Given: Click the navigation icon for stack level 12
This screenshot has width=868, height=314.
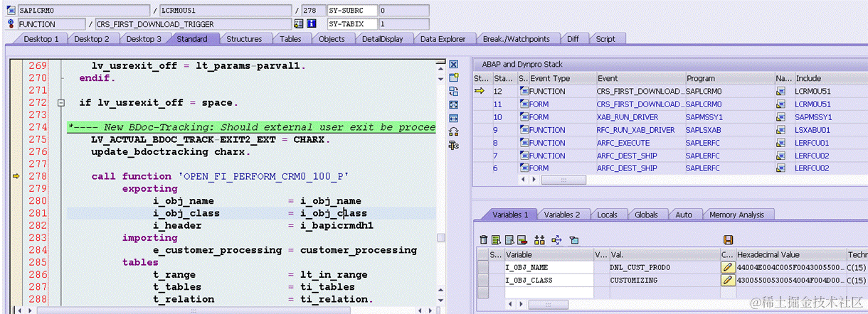Looking at the screenshot, I should point(780,92).
